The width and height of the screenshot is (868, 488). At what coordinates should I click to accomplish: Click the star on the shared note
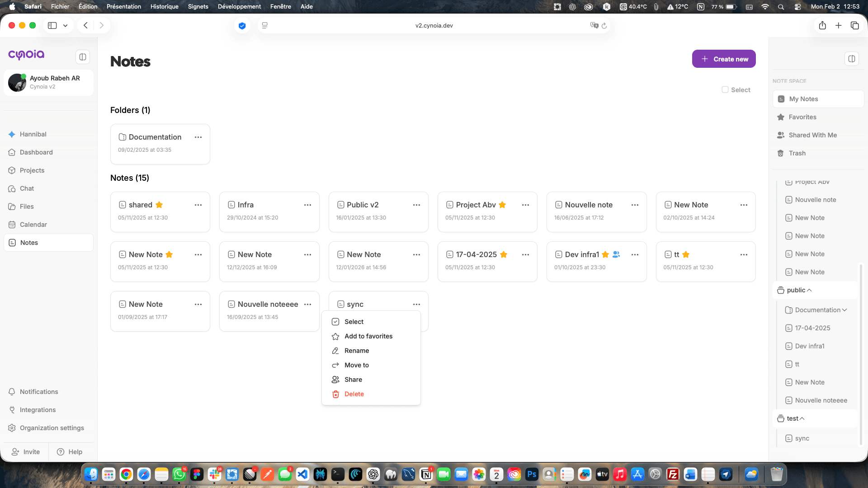click(159, 205)
